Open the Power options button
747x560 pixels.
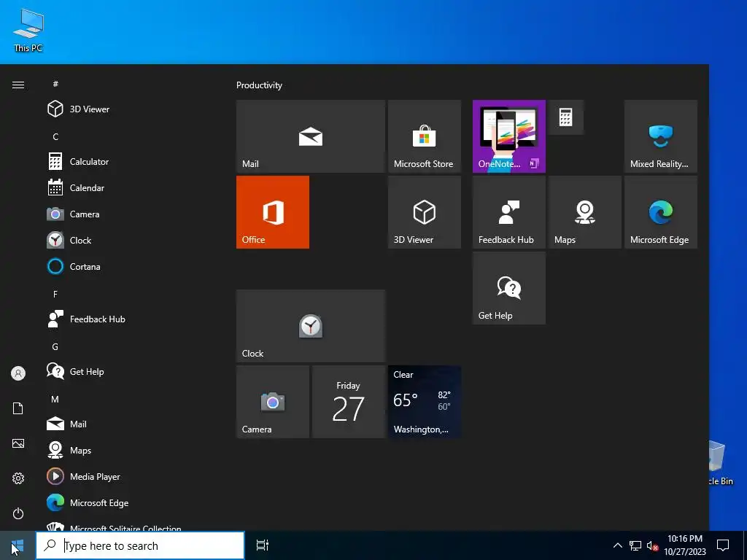pyautogui.click(x=18, y=513)
